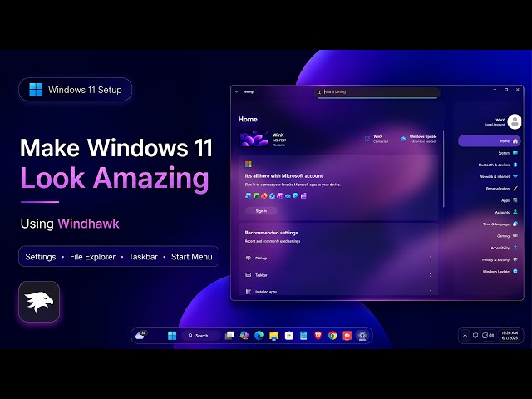Click the taskbar Search box

[200, 336]
